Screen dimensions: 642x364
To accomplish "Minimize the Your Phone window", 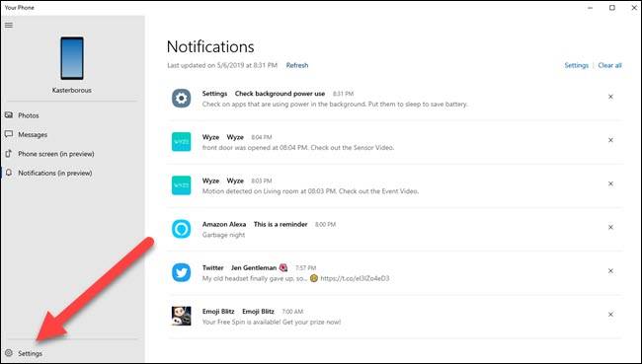I will point(591,8).
